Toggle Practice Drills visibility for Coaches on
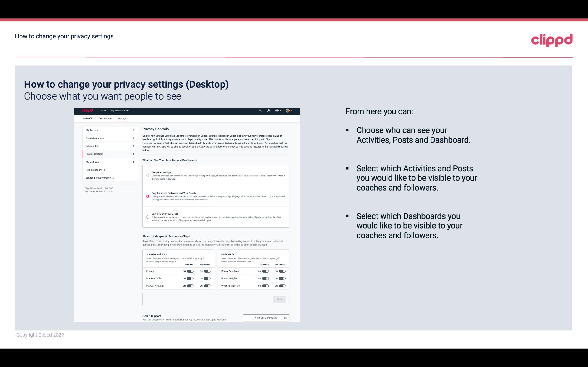588x367 pixels. (190, 278)
